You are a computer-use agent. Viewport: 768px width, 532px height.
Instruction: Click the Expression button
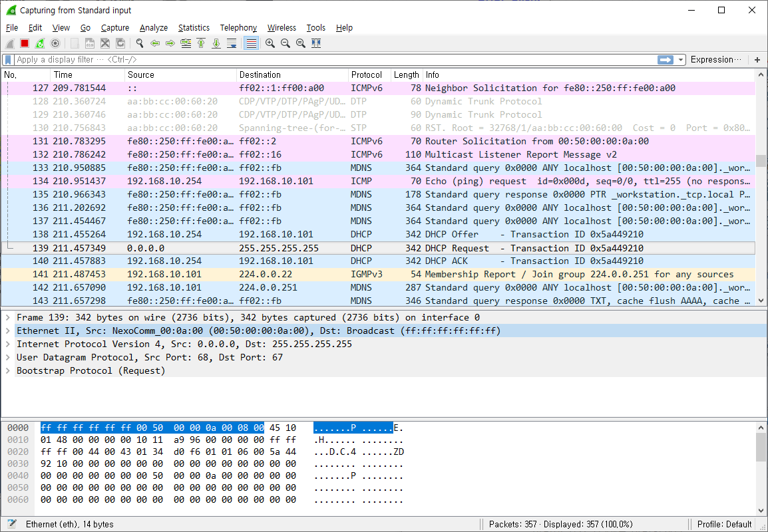(x=715, y=60)
